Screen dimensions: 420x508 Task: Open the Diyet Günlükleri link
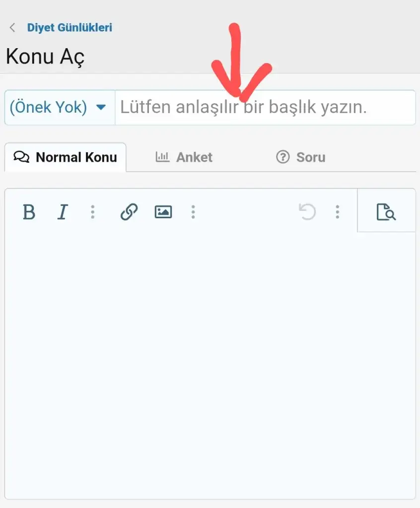tap(70, 28)
